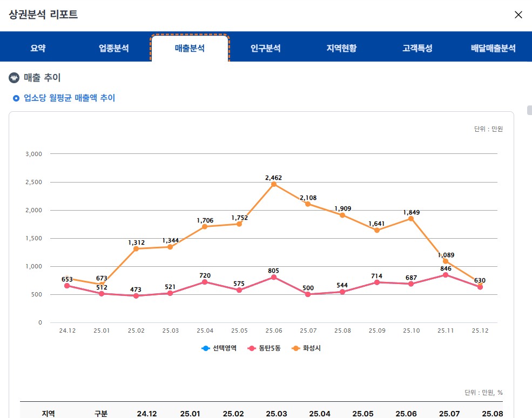532x418 pixels.
Task: Click the 805 data point on 동탄5동 line
Action: click(273, 277)
